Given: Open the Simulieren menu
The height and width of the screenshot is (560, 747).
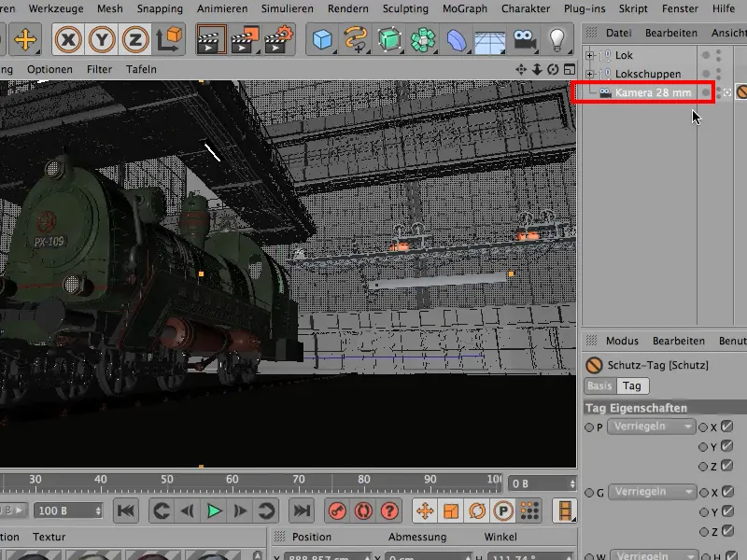Looking at the screenshot, I should coord(288,8).
